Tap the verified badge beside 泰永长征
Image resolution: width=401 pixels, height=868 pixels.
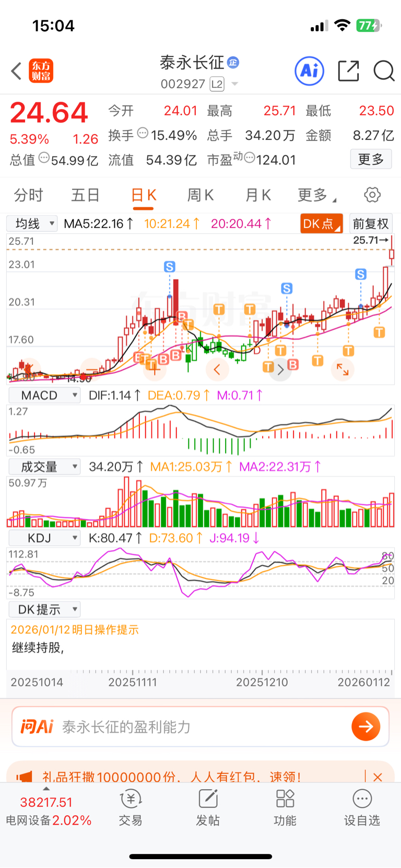coord(233,63)
